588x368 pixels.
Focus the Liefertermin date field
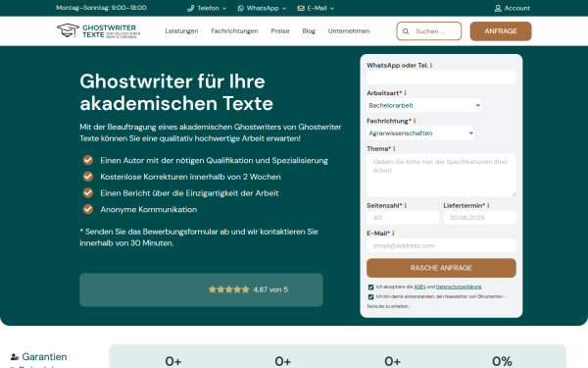click(x=479, y=218)
